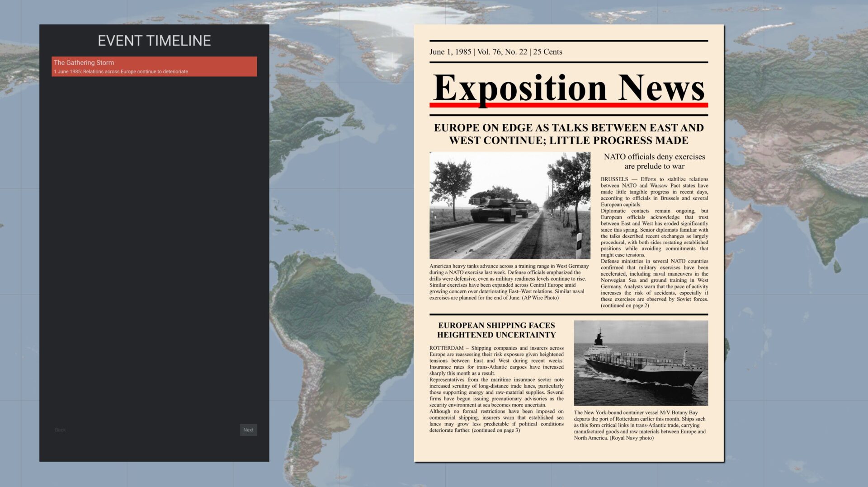The image size is (868, 487).
Task: Click the June 1, 1985 date line
Action: tap(495, 52)
